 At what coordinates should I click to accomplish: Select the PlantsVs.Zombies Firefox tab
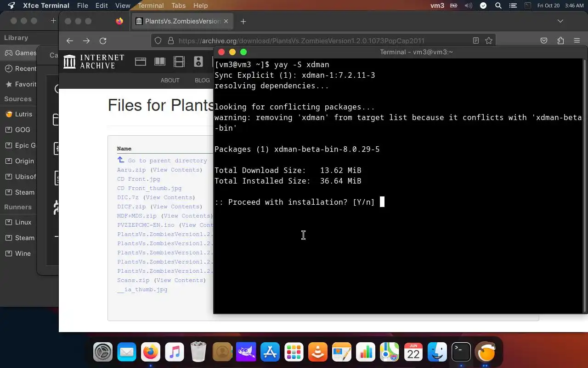point(183,21)
